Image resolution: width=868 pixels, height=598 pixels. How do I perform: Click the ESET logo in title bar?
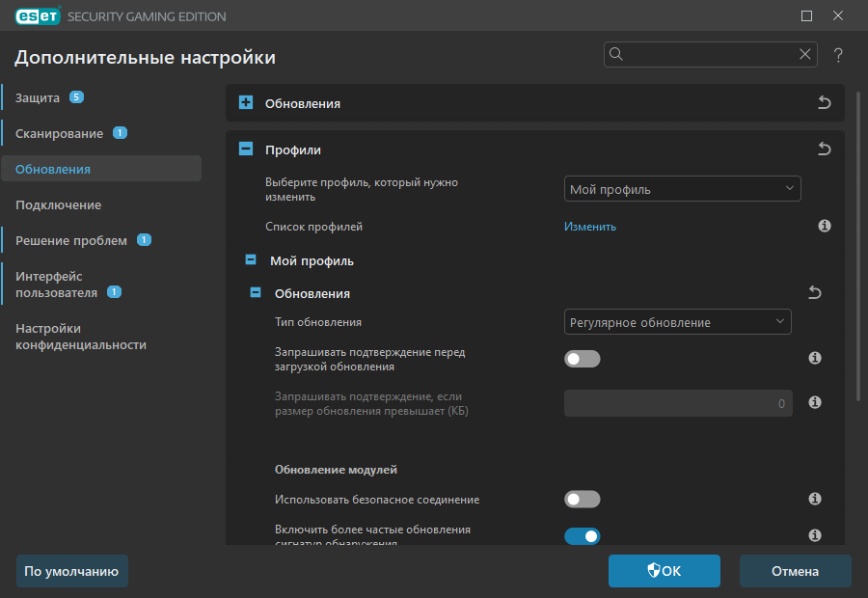(38, 16)
